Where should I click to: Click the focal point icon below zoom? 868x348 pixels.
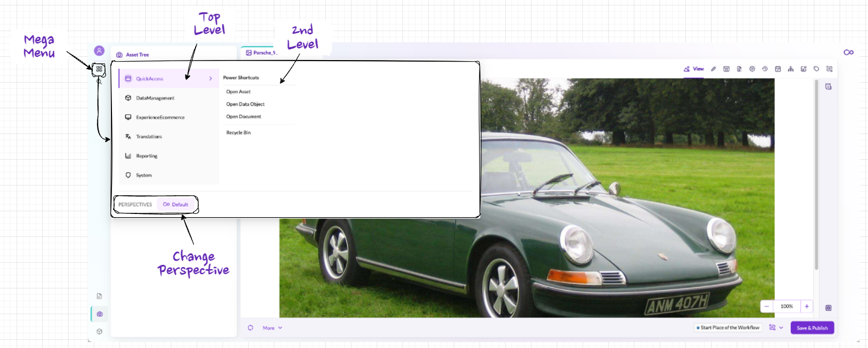click(828, 308)
